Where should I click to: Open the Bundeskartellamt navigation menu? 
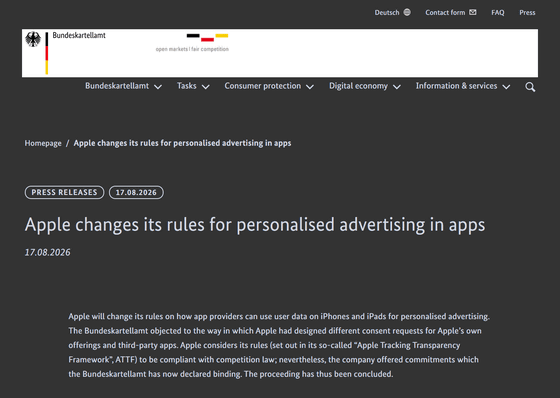pyautogui.click(x=117, y=86)
